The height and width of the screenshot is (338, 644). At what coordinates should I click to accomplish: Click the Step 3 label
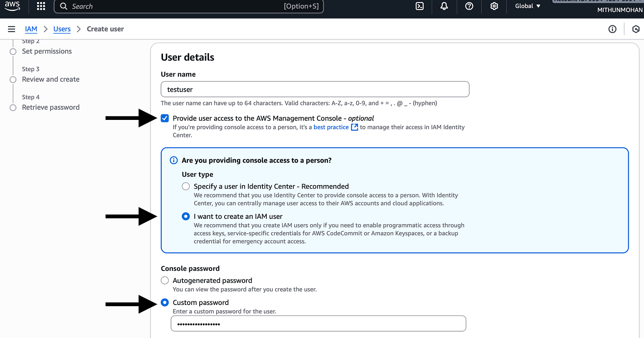[x=31, y=69]
